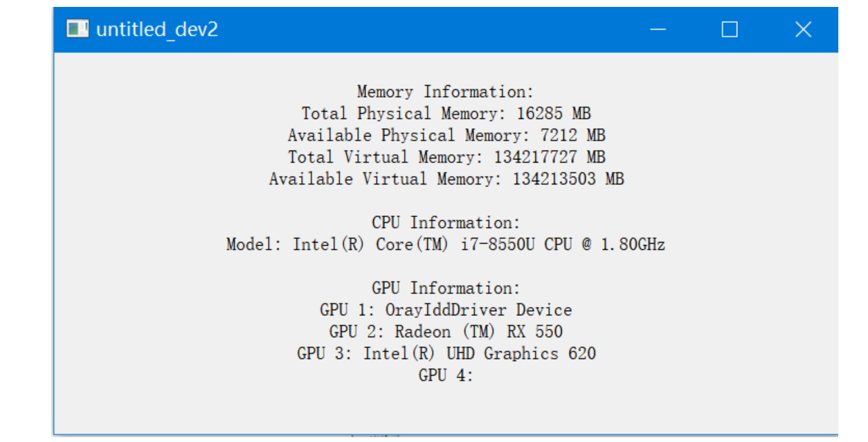
Task: Select the Available Virtual Memory line
Action: [x=446, y=179]
